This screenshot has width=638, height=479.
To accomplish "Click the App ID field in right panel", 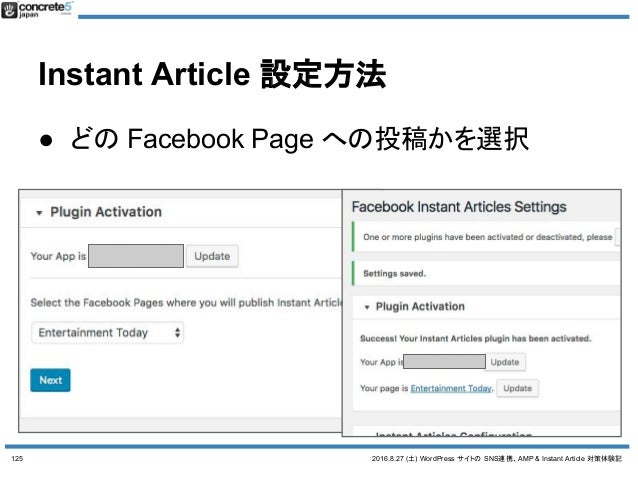I will (x=444, y=361).
